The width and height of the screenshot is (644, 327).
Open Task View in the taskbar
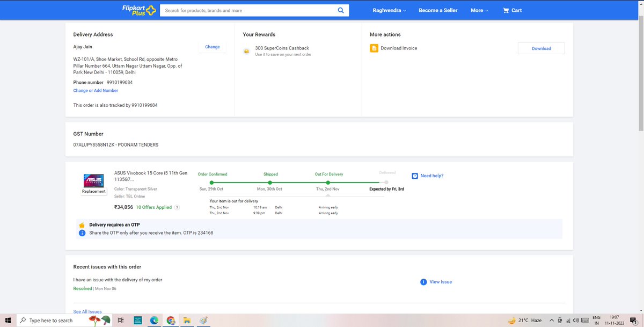coord(121,321)
